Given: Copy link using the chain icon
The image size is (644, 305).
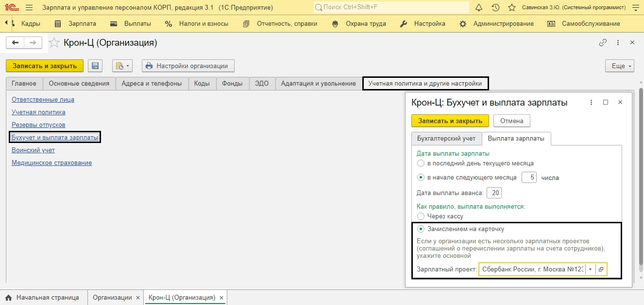Looking at the screenshot, I should 603,43.
